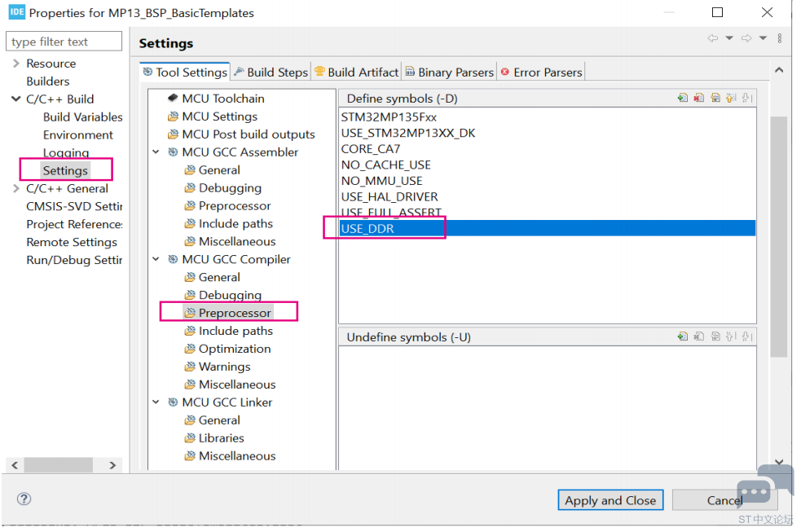Edit entry in Undefine symbols list
The width and height of the screenshot is (801, 532).
[715, 336]
